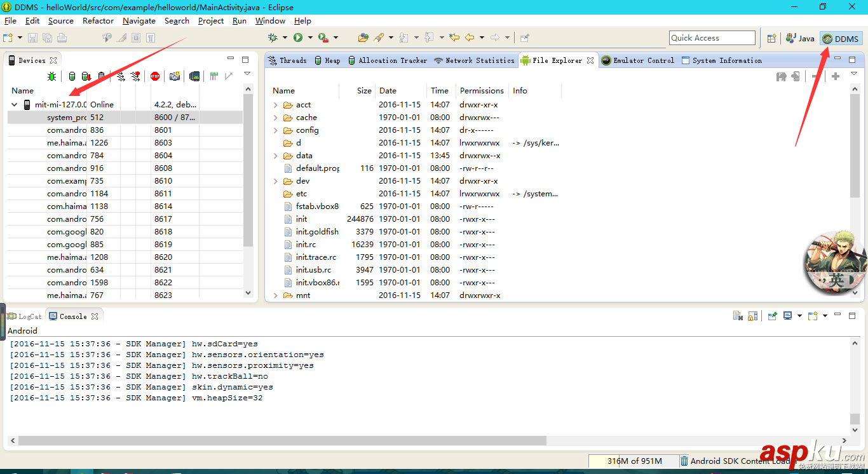868x474 pixels.
Task: Select the DDMS perspective button
Action: pyautogui.click(x=841, y=39)
